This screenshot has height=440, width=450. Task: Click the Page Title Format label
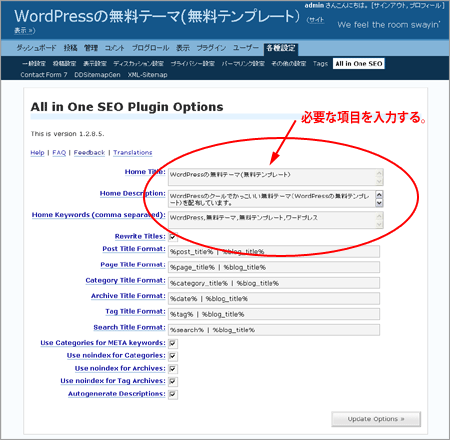coord(133,265)
